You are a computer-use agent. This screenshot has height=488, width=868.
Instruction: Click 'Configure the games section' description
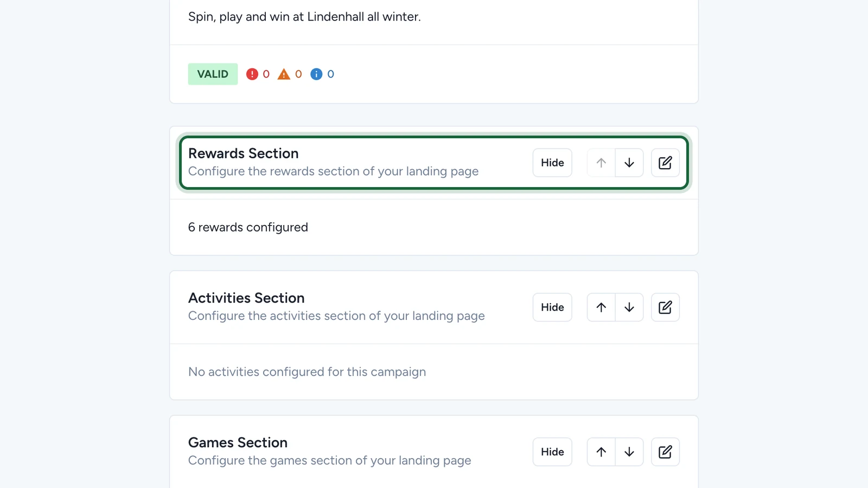click(x=329, y=460)
